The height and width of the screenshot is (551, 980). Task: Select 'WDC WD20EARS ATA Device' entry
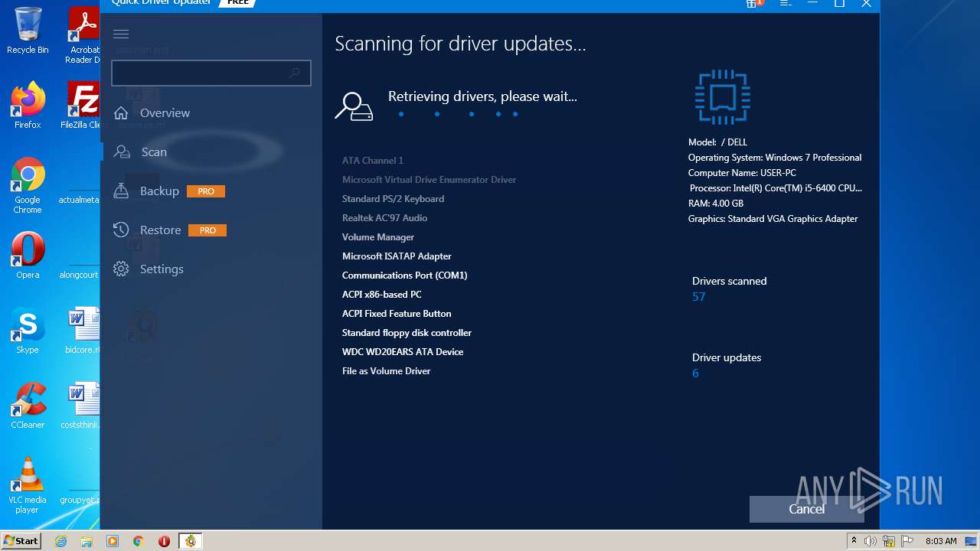click(x=403, y=352)
